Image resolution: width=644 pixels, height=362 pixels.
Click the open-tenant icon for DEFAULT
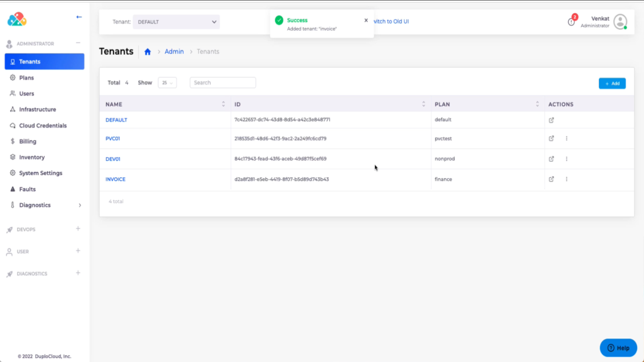click(551, 120)
